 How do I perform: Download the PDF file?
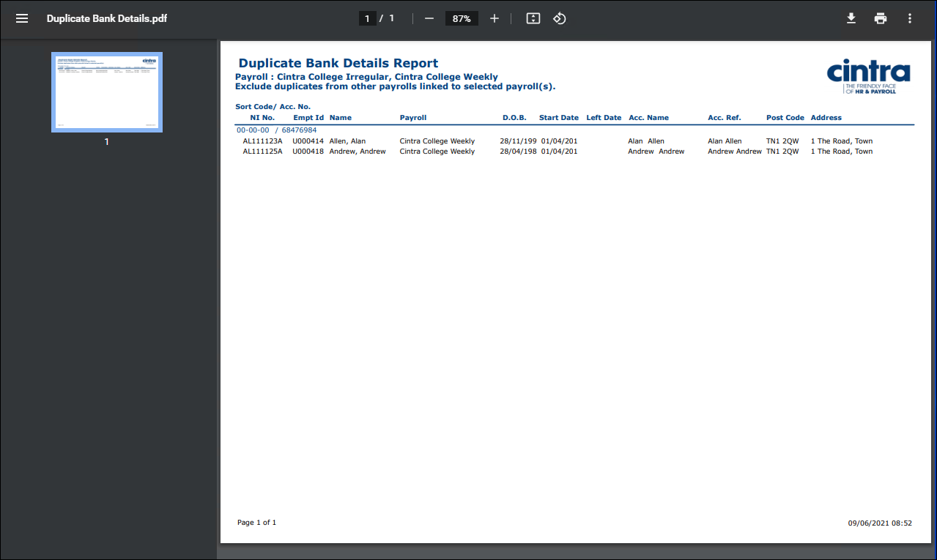pyautogui.click(x=851, y=18)
